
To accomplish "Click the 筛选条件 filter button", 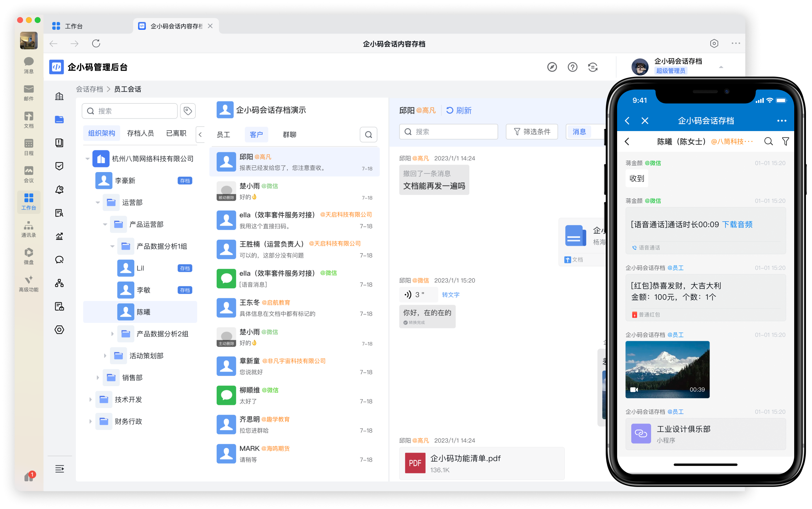I will tap(532, 132).
